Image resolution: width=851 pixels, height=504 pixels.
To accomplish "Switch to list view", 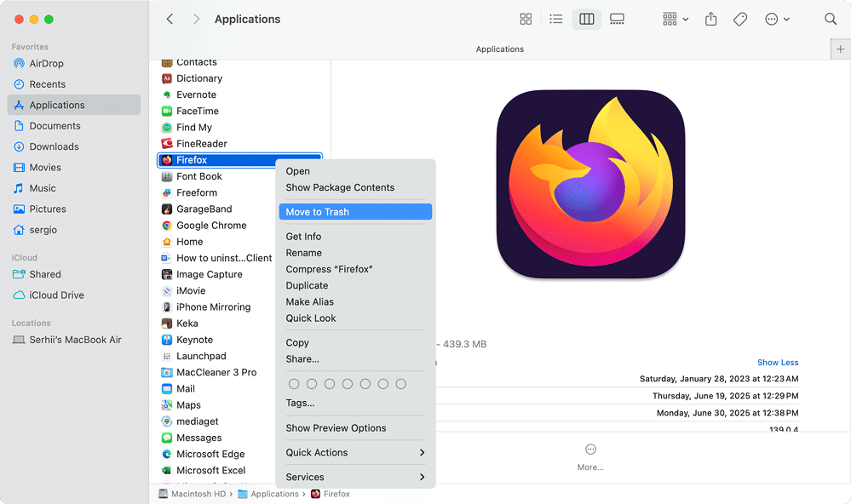I will pyautogui.click(x=555, y=19).
